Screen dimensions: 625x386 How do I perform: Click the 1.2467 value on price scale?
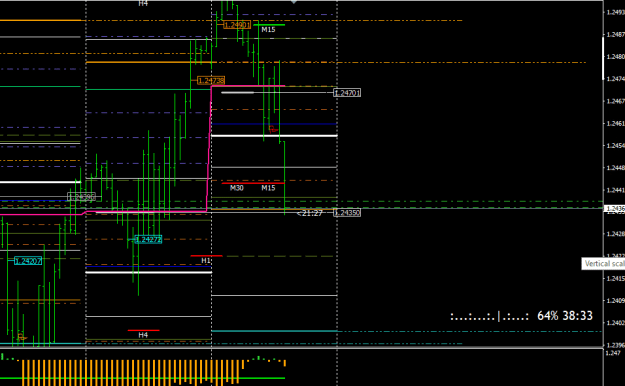pyautogui.click(x=615, y=101)
